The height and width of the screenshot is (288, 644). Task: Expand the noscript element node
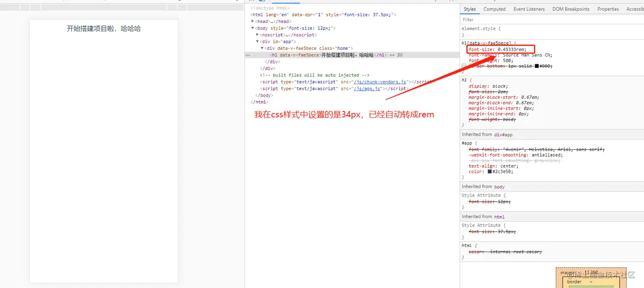point(258,35)
